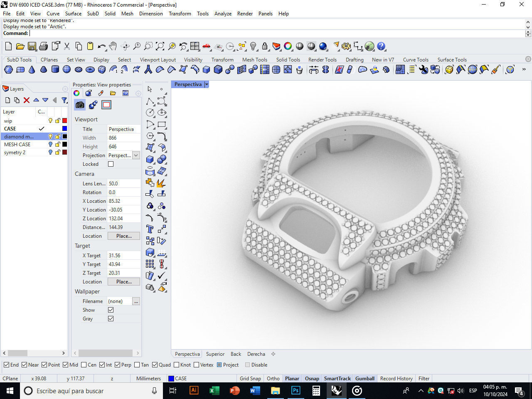Toggle Record History in status bar
532x399 pixels.
coord(397,379)
